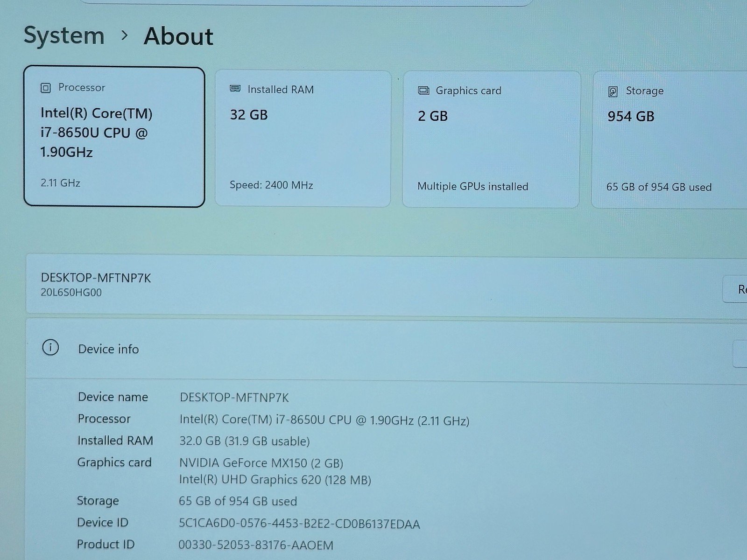The height and width of the screenshot is (560, 747).
Task: Click the Device ID label
Action: 103,523
